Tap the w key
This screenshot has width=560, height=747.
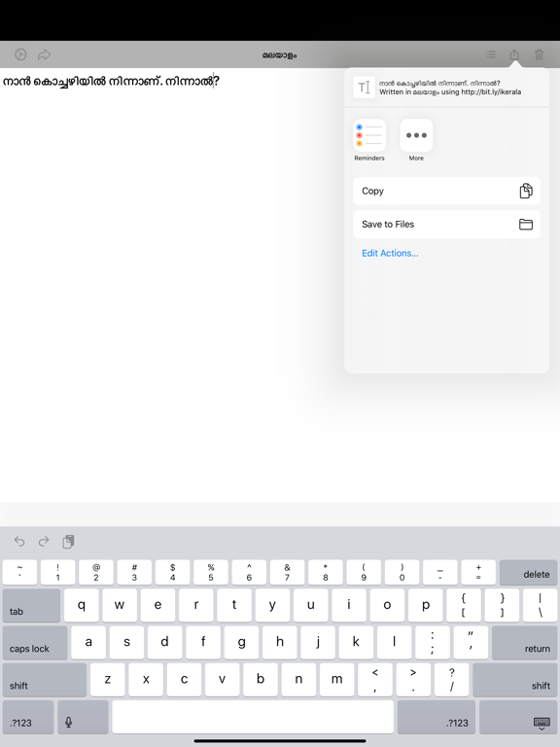[x=120, y=606]
